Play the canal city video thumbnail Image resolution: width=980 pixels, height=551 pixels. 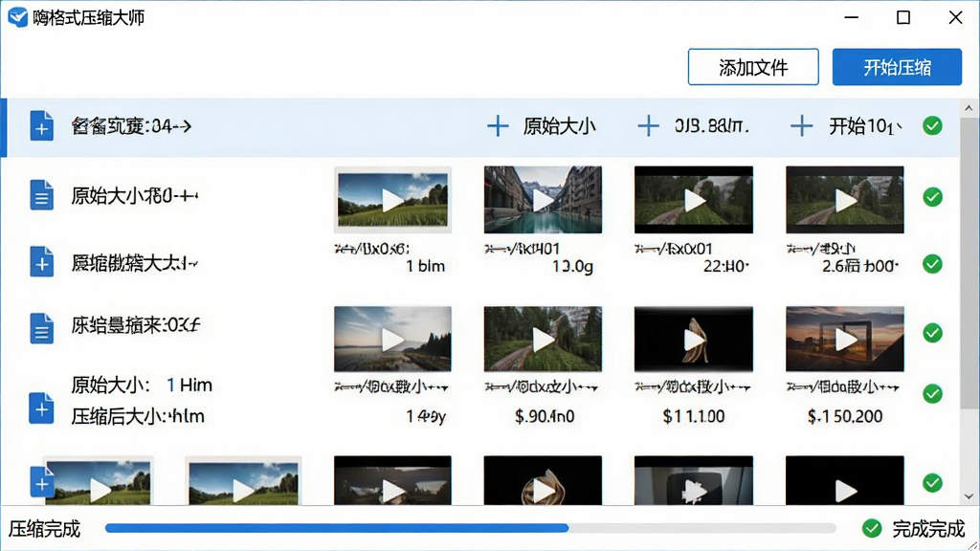(543, 200)
